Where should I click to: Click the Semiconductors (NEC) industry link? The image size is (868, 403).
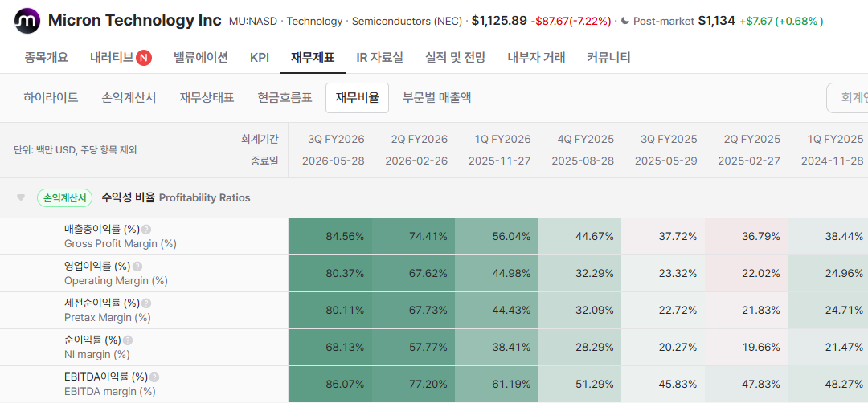point(407,22)
